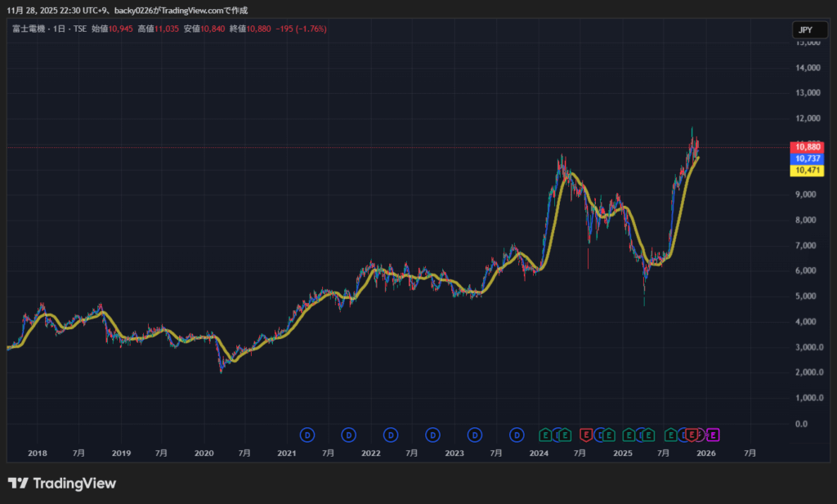Click the 2020 label on time axis

point(204,453)
